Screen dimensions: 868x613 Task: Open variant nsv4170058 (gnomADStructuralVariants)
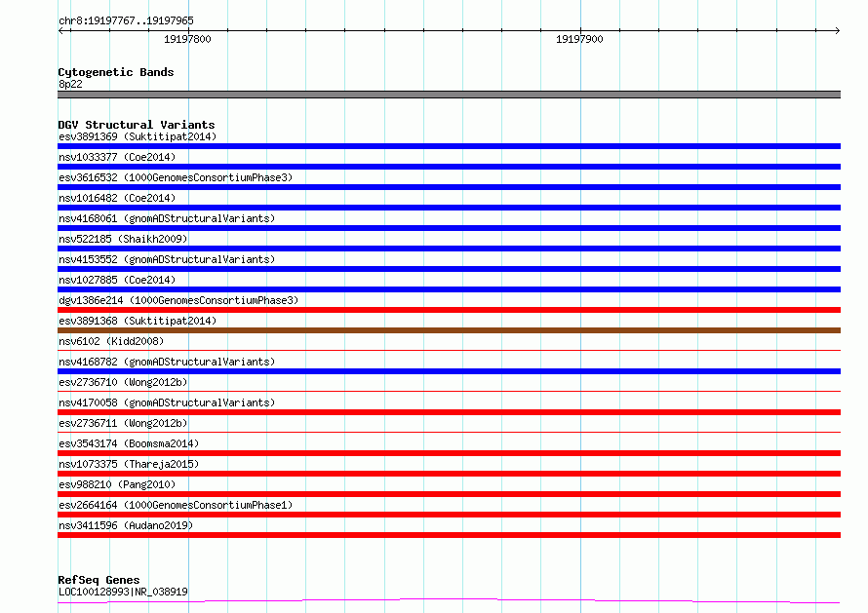[x=167, y=402]
